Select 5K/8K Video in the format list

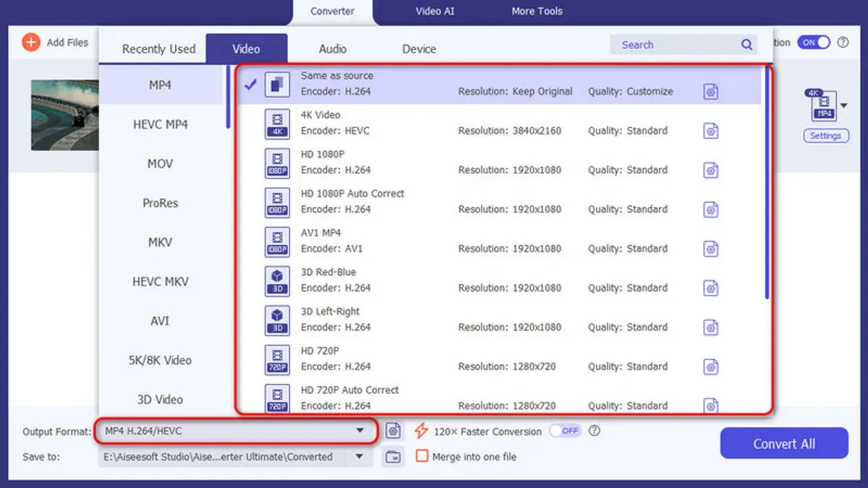point(161,360)
